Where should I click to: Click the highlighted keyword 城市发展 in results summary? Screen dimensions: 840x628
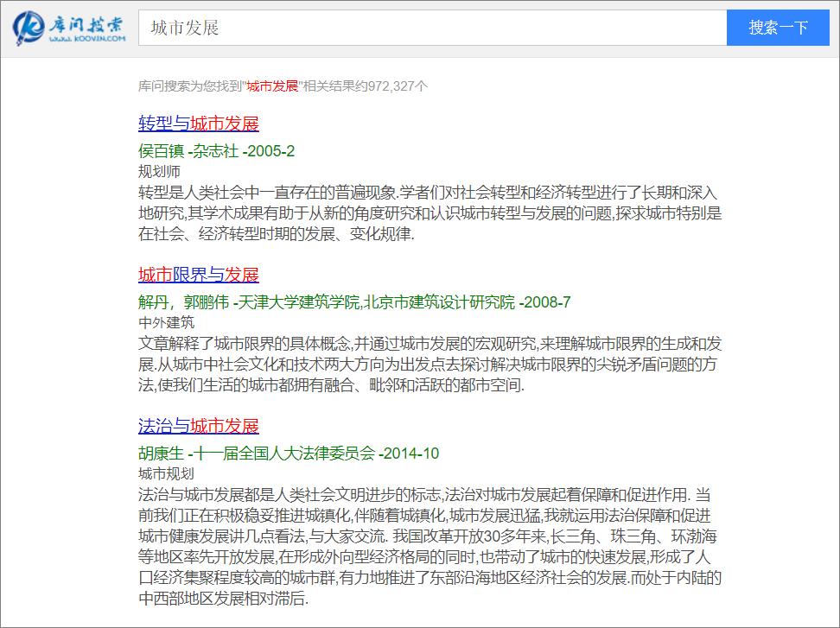[270, 85]
